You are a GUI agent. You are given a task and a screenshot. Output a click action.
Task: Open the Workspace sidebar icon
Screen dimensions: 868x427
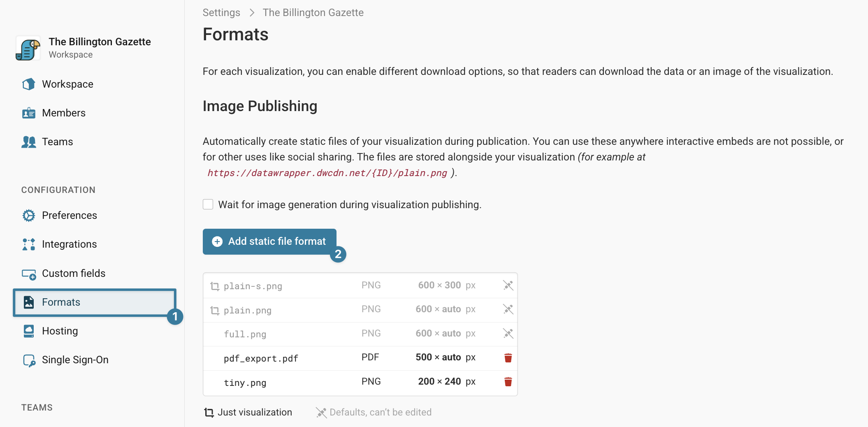pos(28,84)
